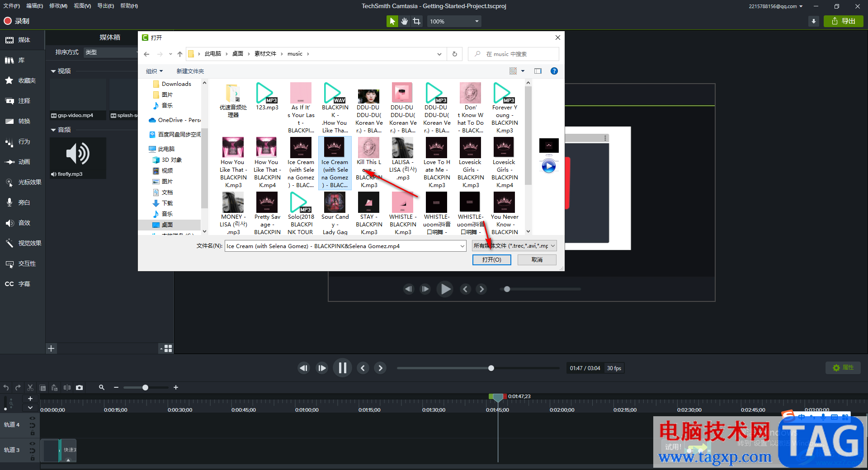Toggle magnetic track for track 3
This screenshot has width=868, height=470.
32,451
